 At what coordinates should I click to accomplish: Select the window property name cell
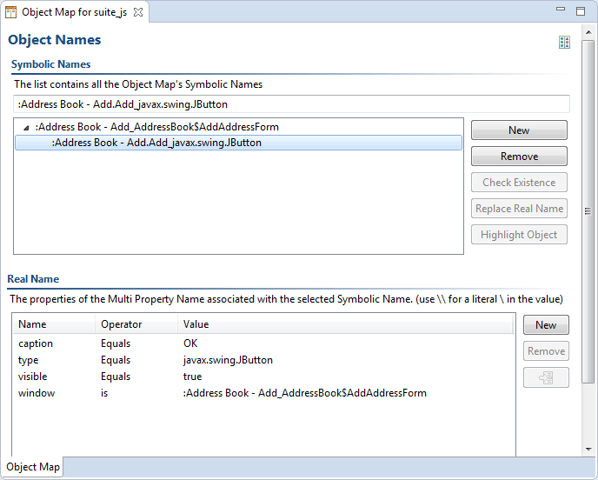(x=37, y=393)
